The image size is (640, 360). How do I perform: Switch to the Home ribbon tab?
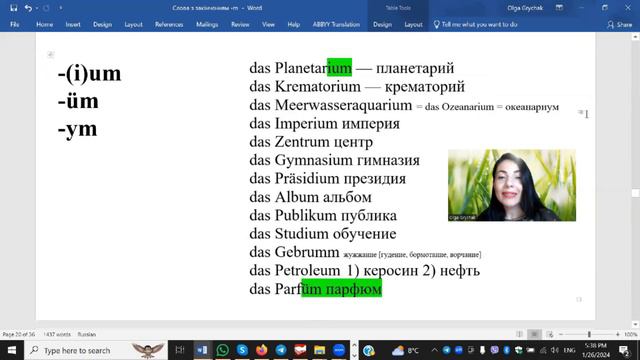[44, 24]
